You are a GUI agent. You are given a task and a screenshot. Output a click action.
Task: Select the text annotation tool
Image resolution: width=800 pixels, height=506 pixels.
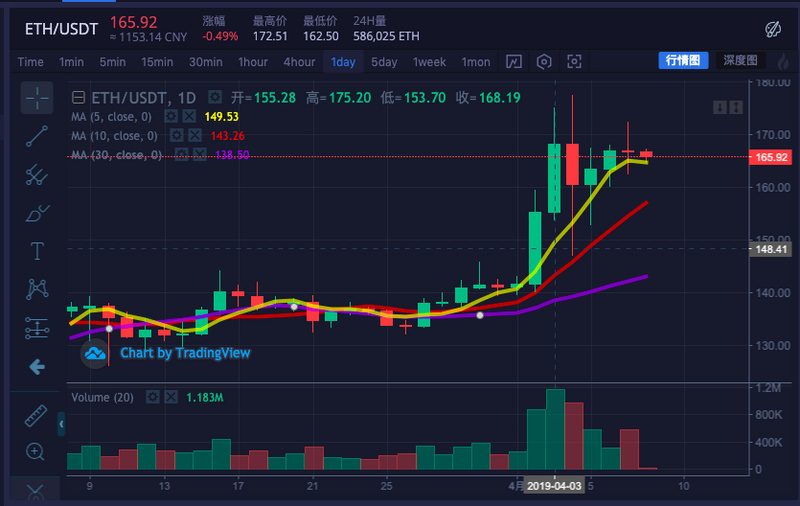click(37, 251)
